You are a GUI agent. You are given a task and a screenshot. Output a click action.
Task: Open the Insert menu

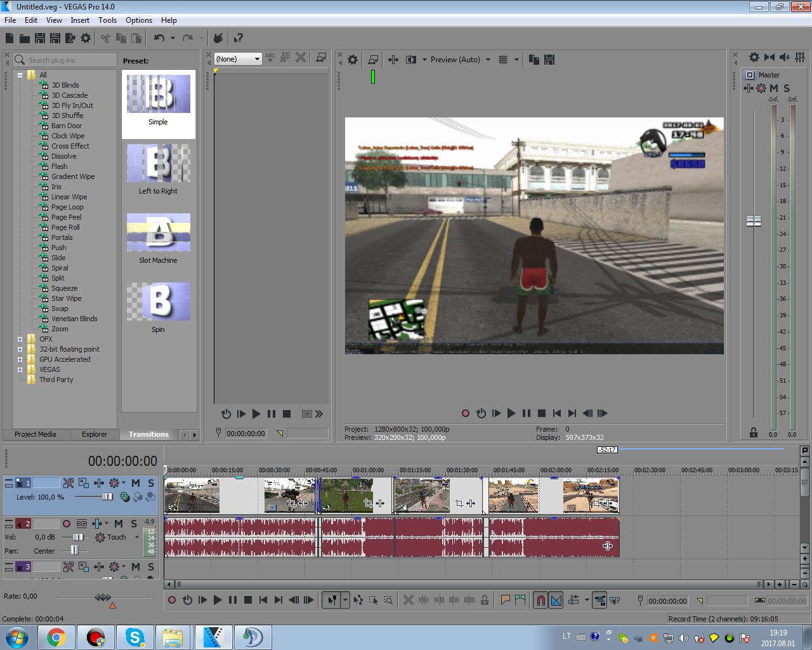tap(80, 20)
